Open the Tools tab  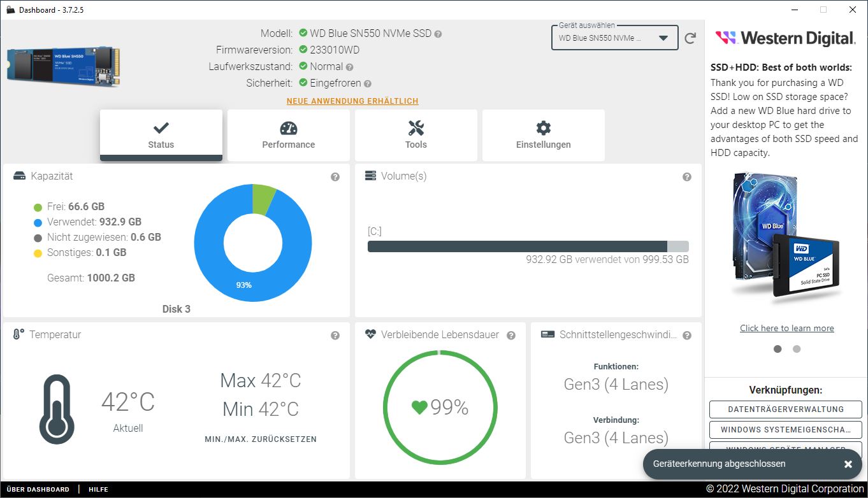click(x=416, y=135)
